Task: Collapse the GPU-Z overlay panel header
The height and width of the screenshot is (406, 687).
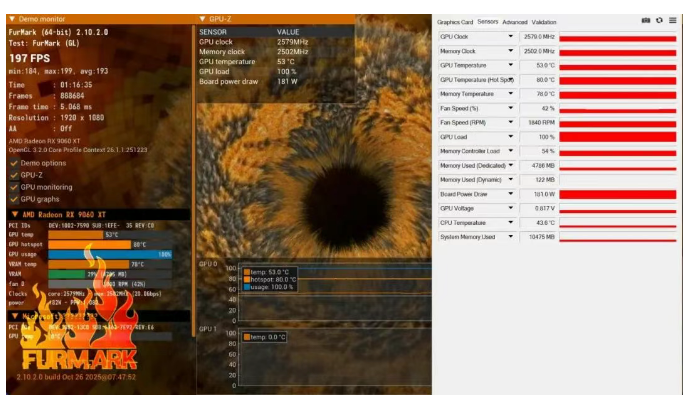Action: point(202,19)
